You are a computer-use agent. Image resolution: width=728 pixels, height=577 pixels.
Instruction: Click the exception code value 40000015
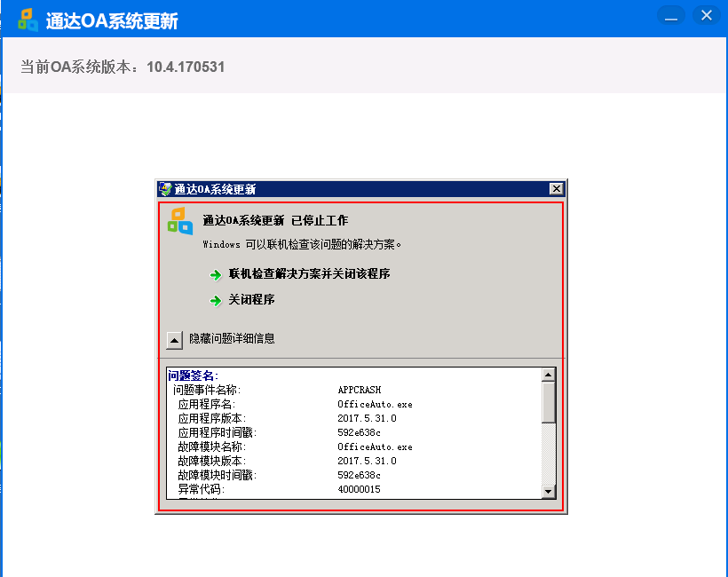coord(359,489)
